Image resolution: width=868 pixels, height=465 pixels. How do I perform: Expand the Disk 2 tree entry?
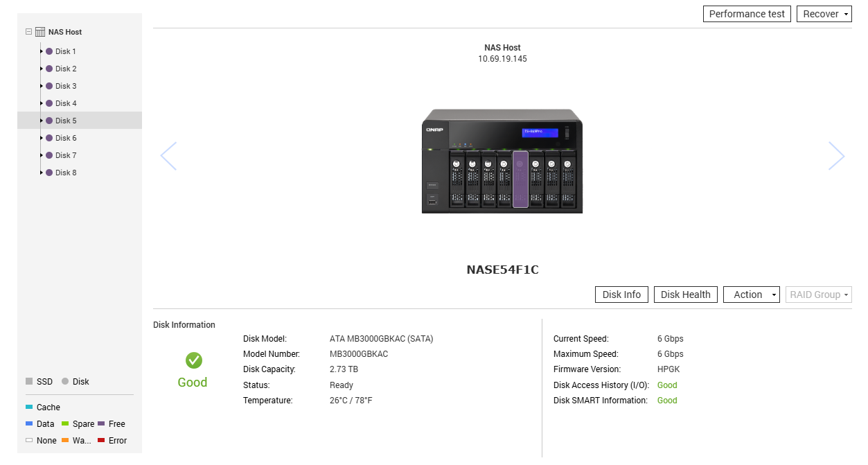point(40,69)
